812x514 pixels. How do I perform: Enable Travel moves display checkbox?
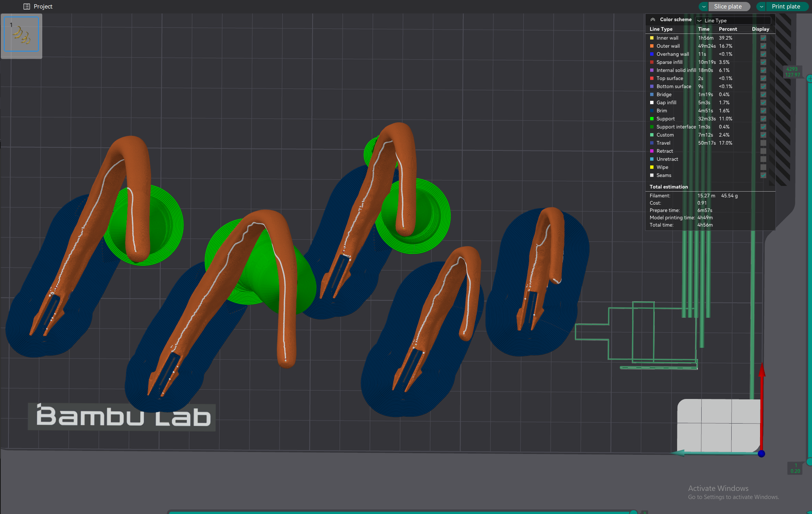[x=763, y=143]
